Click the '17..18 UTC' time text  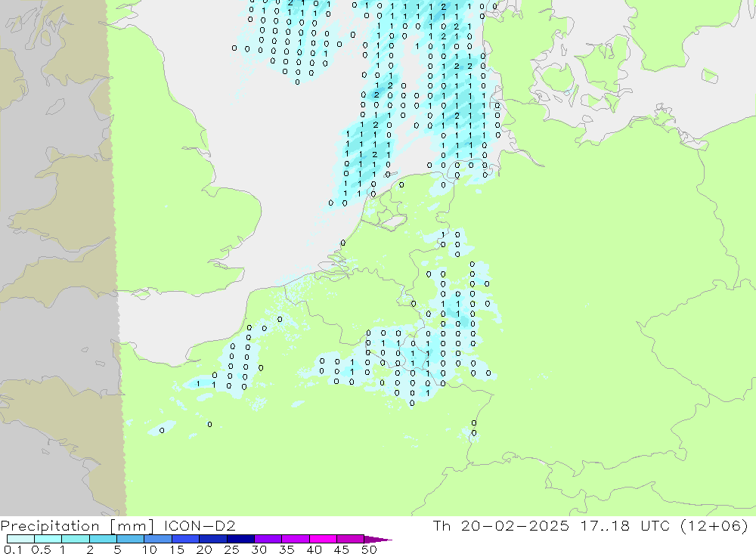coord(625,525)
